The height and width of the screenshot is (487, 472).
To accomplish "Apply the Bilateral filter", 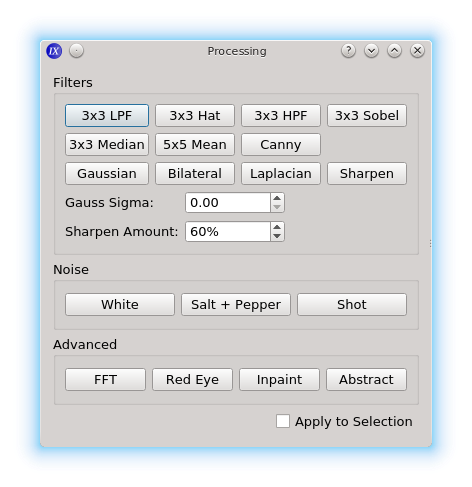I will pos(195,174).
